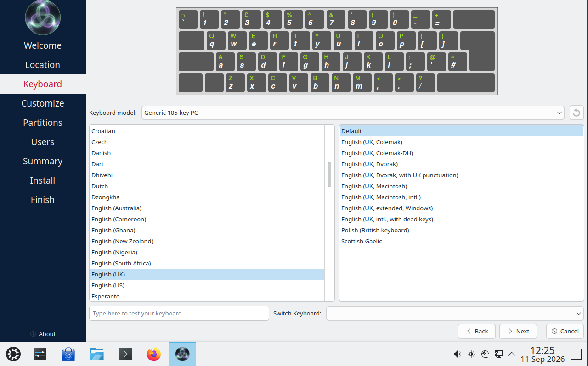The image size is (588, 366).
Task: Select English (UK, Dvorak) variant
Action: coord(461,164)
